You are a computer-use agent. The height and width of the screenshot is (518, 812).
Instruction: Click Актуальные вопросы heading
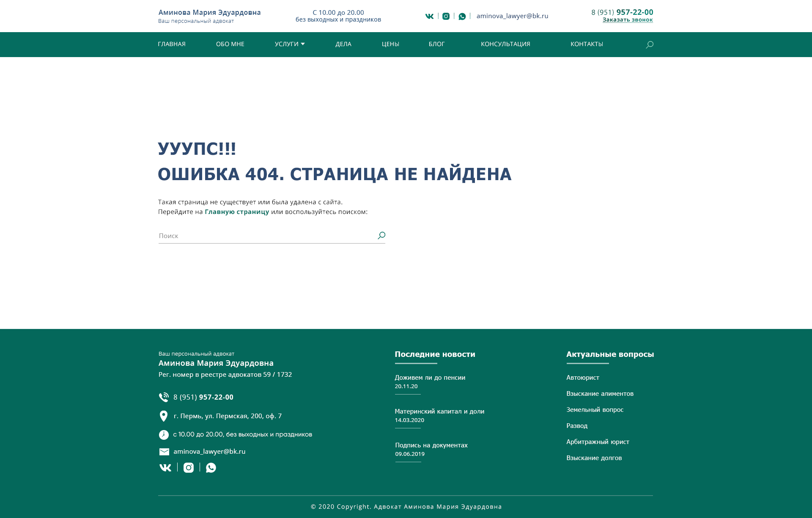[610, 354]
